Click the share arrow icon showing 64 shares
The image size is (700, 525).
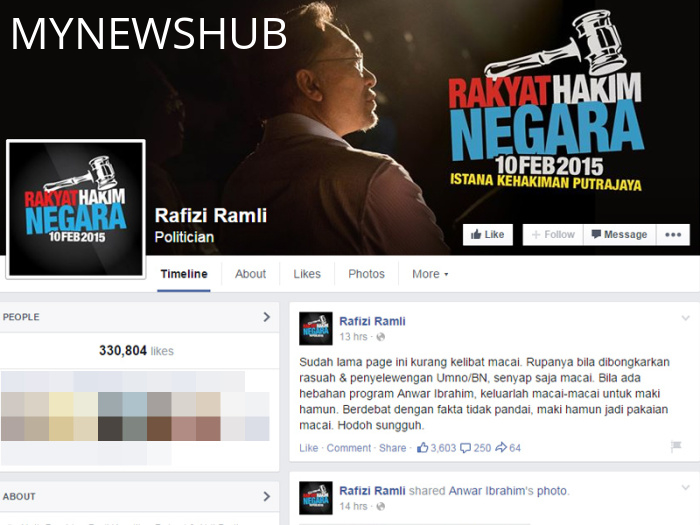[x=501, y=448]
